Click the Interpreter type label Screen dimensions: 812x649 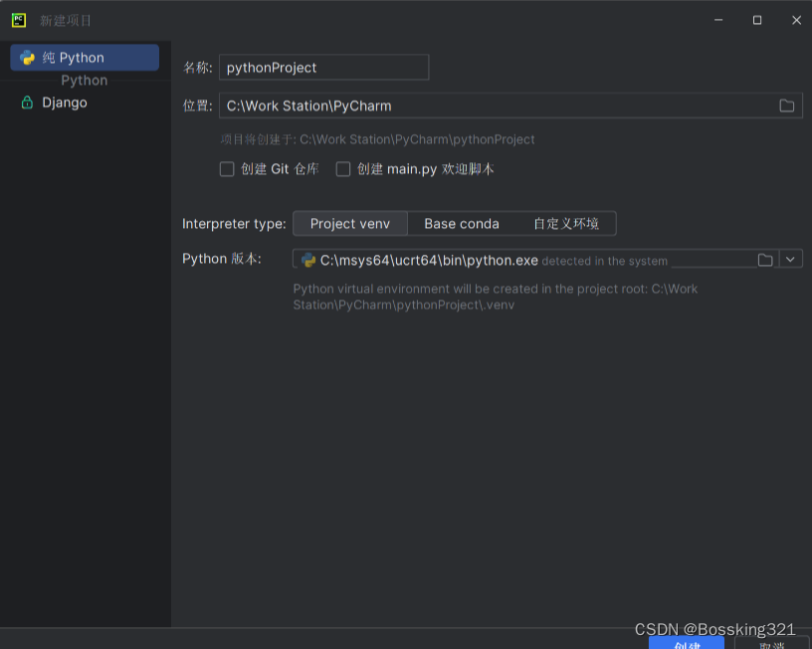[234, 224]
